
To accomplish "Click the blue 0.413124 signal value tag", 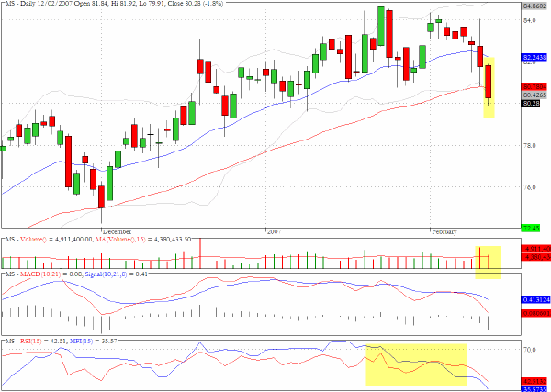I will tap(536, 300).
